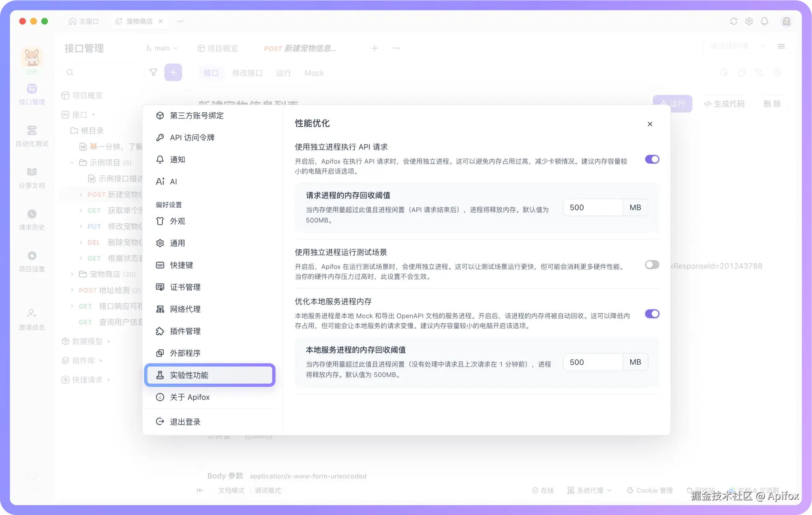This screenshot has height=515, width=812.
Task: Enable 使用独立进程运行测试场景
Action: 652,265
